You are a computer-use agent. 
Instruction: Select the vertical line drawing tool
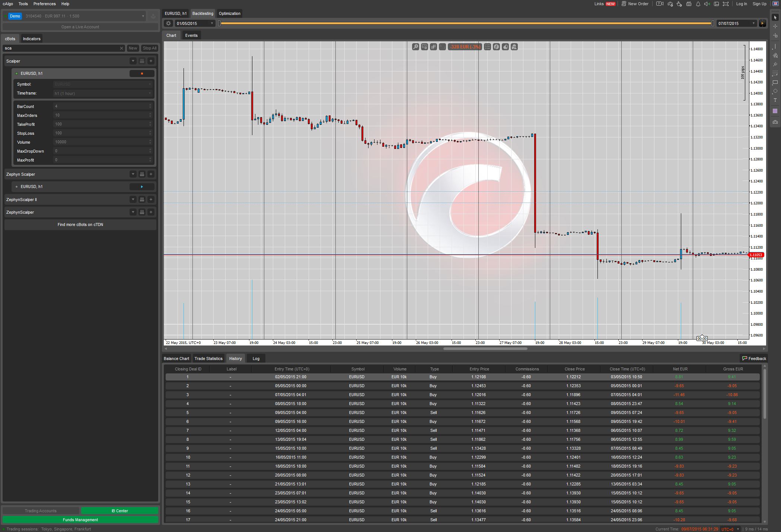click(775, 46)
